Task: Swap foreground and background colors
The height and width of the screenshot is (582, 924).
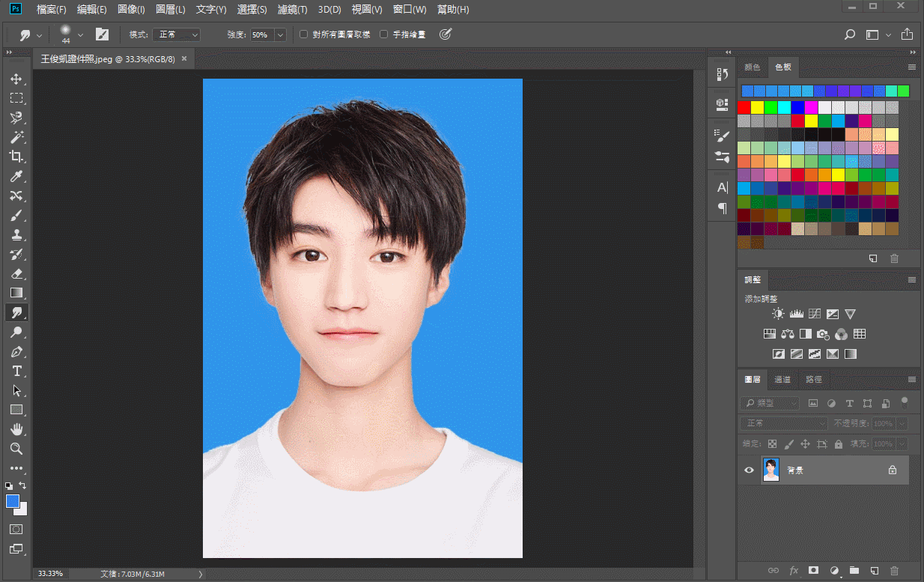Action: click(22, 485)
